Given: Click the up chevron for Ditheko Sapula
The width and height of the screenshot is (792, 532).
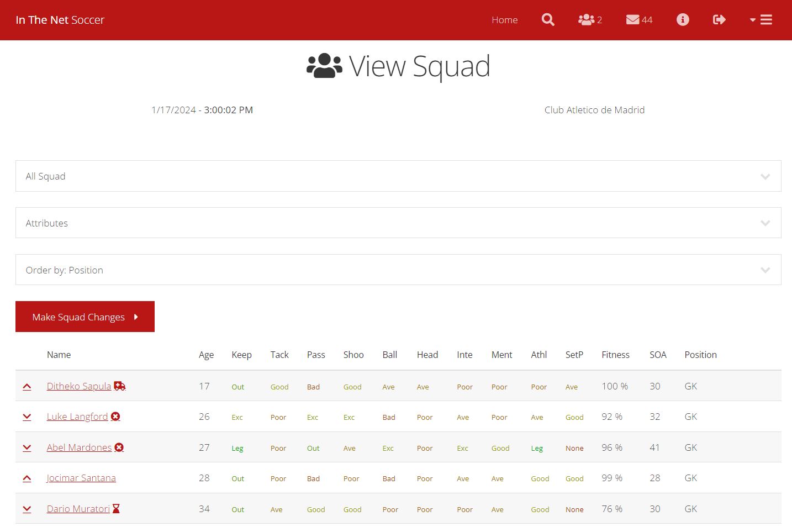Looking at the screenshot, I should [x=27, y=387].
